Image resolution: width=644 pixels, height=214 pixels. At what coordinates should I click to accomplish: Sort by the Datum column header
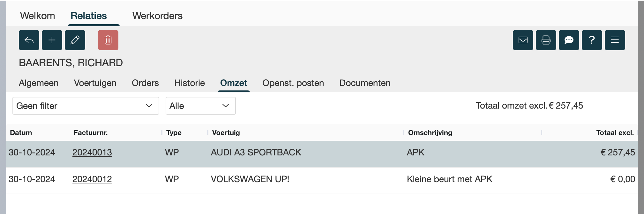point(21,133)
